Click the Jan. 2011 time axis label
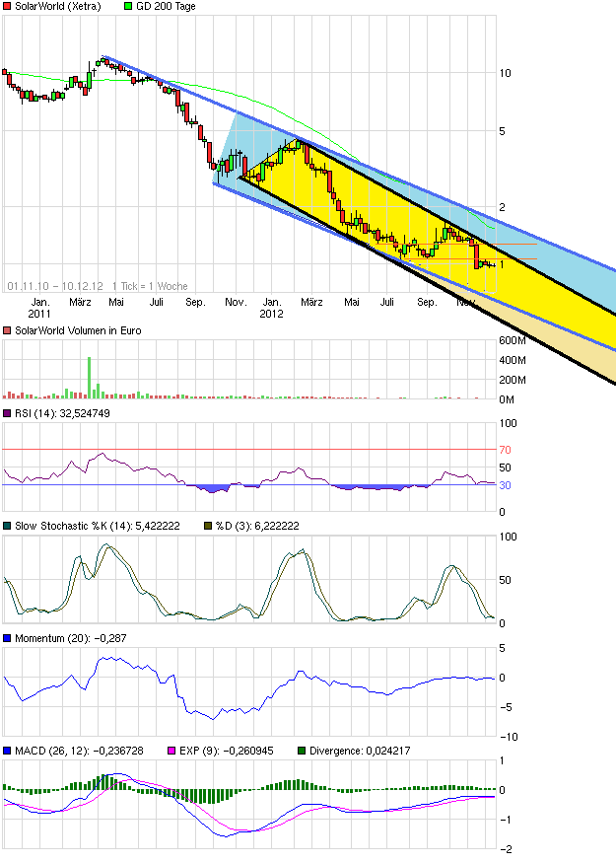Viewport: 616px width, 863px height. (39, 308)
